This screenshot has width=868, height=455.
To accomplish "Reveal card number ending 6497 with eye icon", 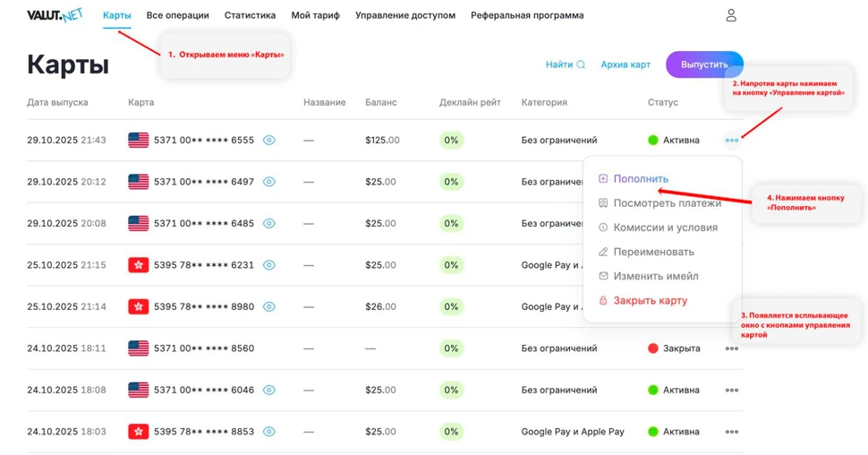I will [269, 182].
